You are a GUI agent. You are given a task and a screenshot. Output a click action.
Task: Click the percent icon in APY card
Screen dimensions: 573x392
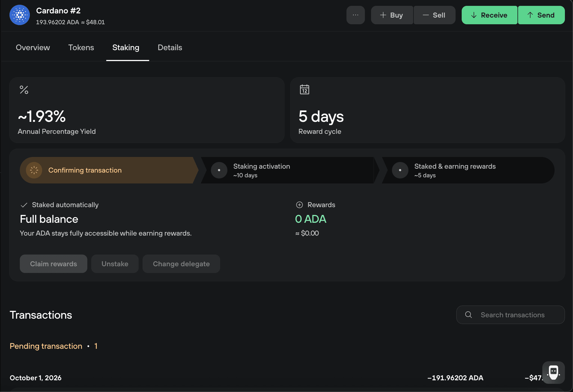pos(24,90)
